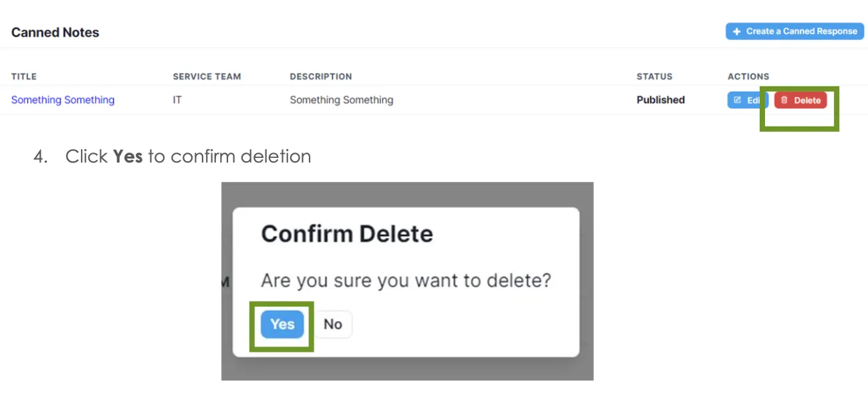Screen dimensions: 868x396
Task: Click the Published status label
Action: point(661,100)
